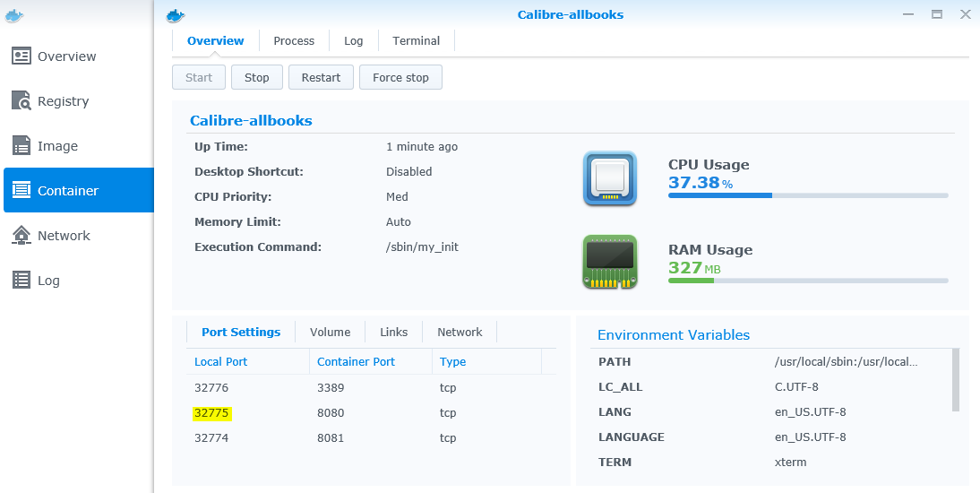
Task: Click the CPU chip icon
Action: (x=610, y=179)
